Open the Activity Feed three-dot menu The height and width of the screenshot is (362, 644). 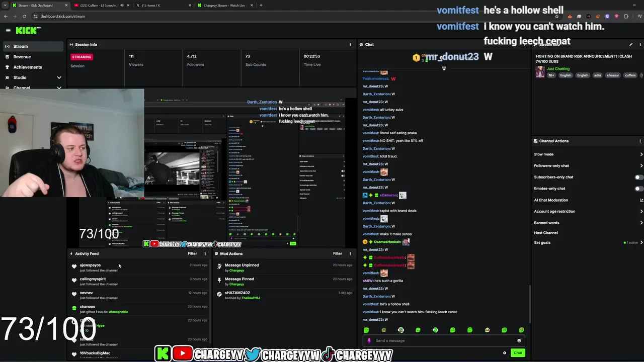click(205, 253)
